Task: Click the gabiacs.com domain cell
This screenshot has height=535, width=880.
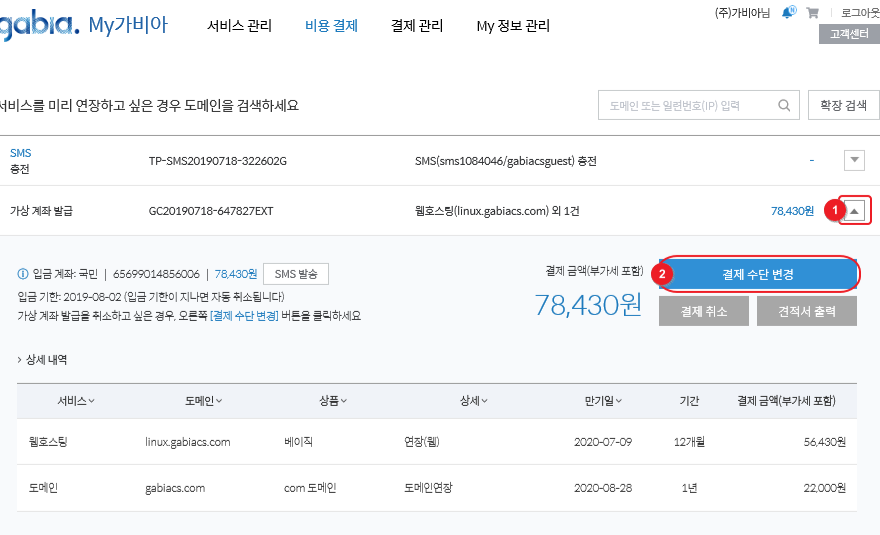Action: click(x=175, y=488)
